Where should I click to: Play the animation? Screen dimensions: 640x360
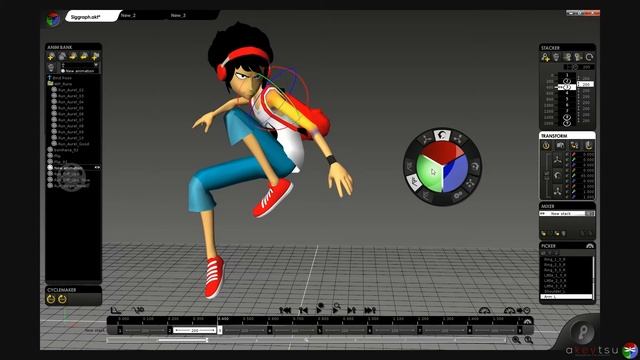click(320, 309)
